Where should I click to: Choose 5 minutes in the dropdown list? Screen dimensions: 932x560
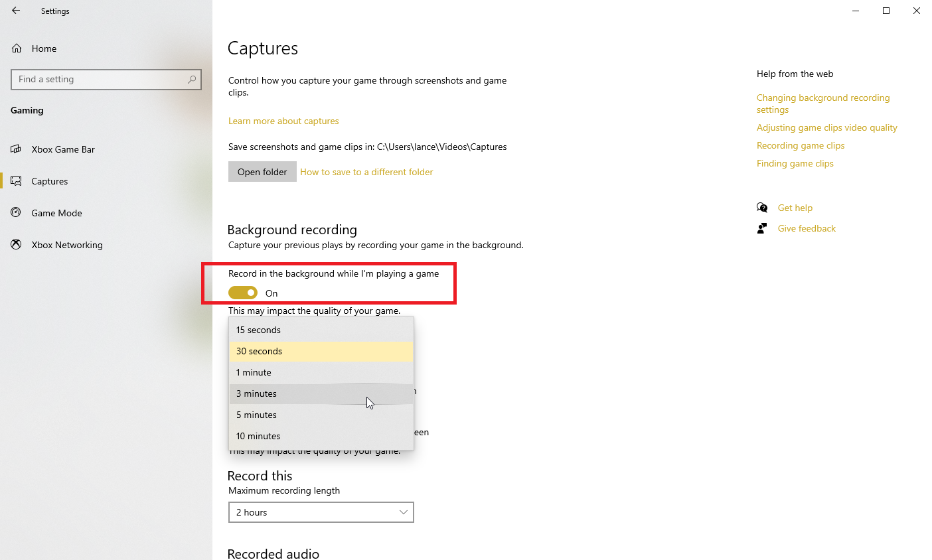point(321,415)
